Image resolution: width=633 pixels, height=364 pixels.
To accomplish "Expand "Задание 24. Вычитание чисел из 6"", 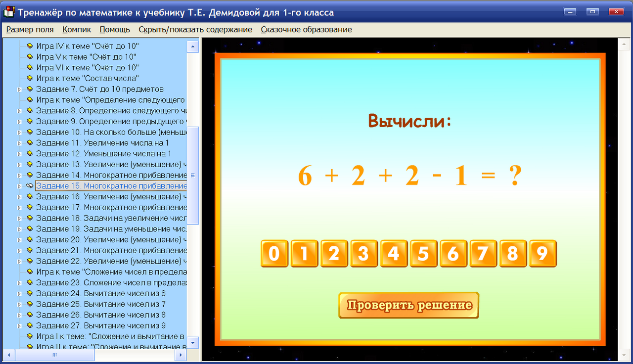I will [18, 293].
